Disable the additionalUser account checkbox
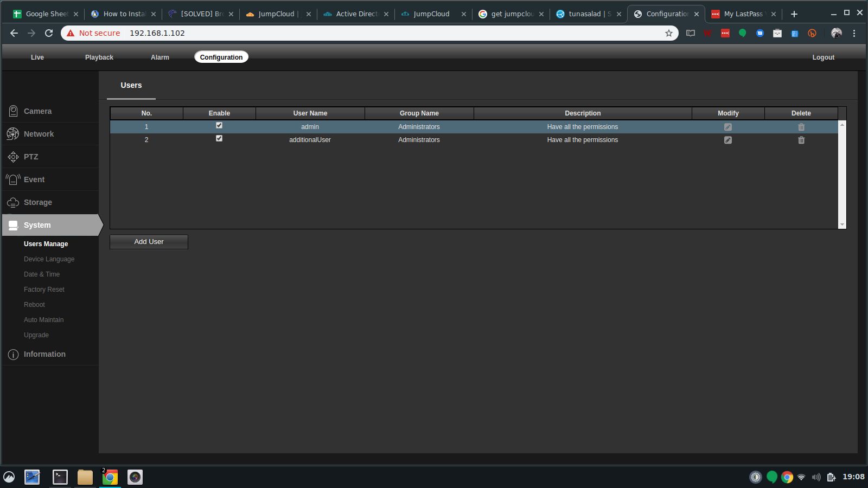 219,138
